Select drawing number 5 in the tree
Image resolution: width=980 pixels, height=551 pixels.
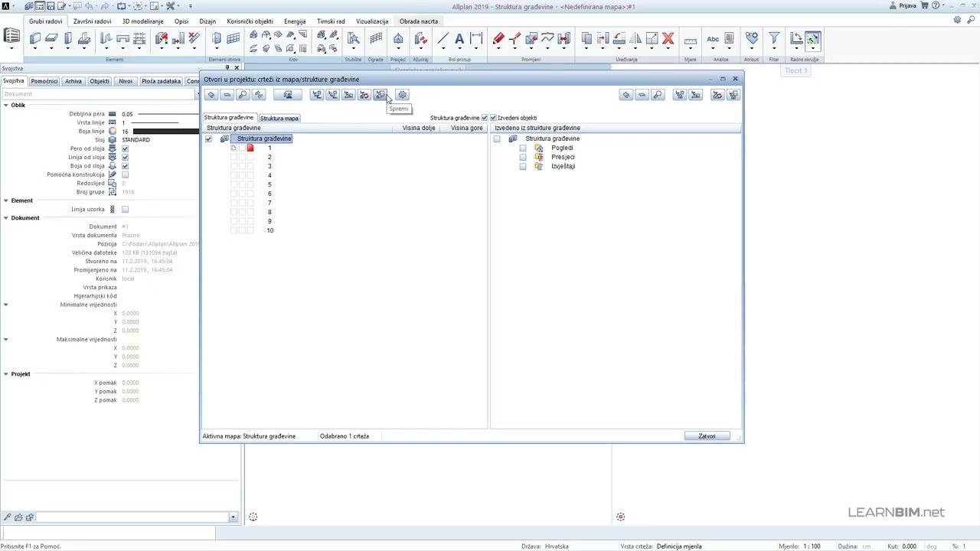(x=269, y=184)
